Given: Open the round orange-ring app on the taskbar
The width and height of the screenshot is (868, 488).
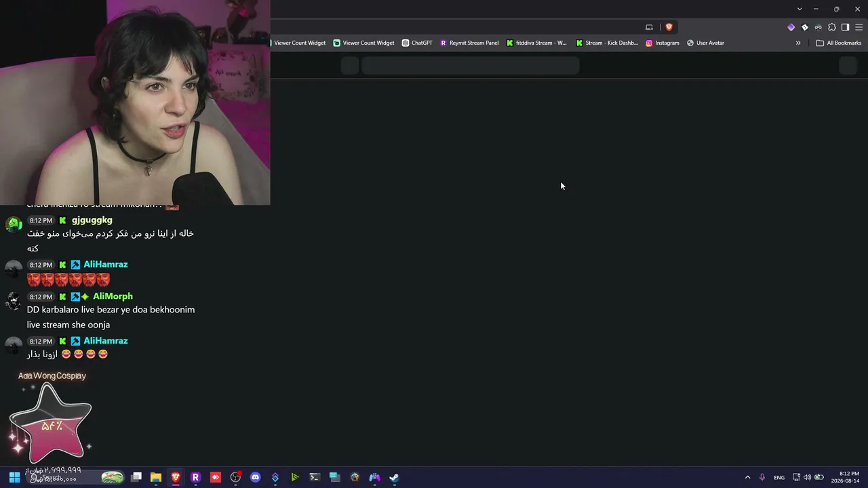Looking at the screenshot, I should click(355, 477).
